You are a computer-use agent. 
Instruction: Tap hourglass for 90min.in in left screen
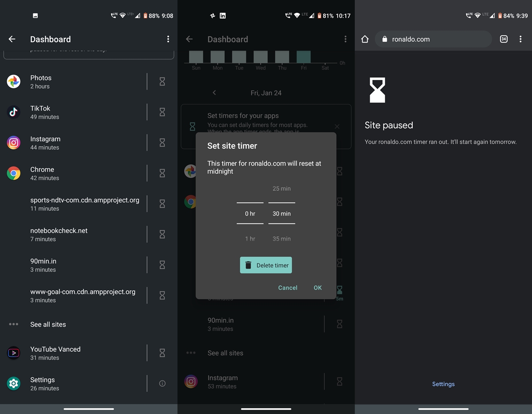point(162,265)
